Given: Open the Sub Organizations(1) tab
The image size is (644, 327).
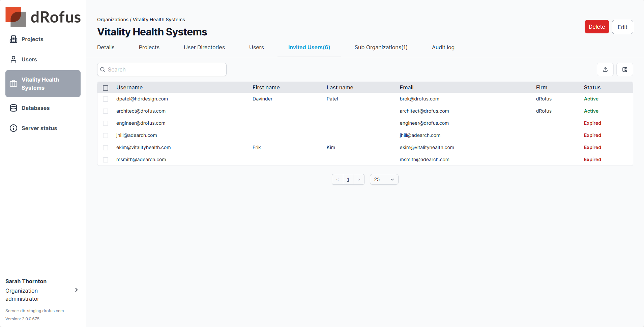Looking at the screenshot, I should [381, 48].
